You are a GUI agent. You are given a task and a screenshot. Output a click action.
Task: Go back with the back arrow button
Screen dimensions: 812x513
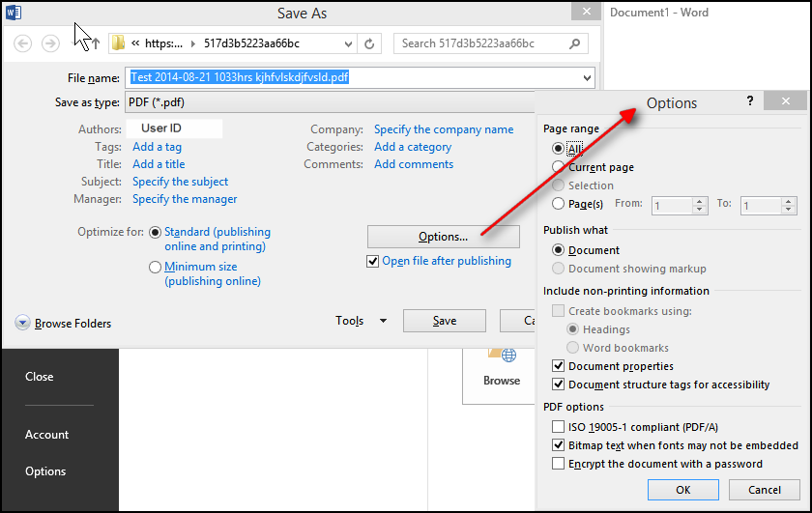22,43
